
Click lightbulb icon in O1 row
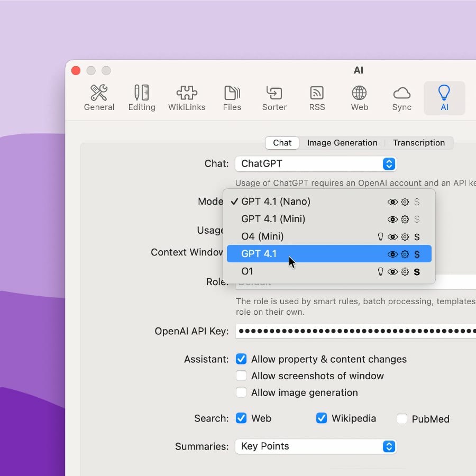[x=380, y=272]
